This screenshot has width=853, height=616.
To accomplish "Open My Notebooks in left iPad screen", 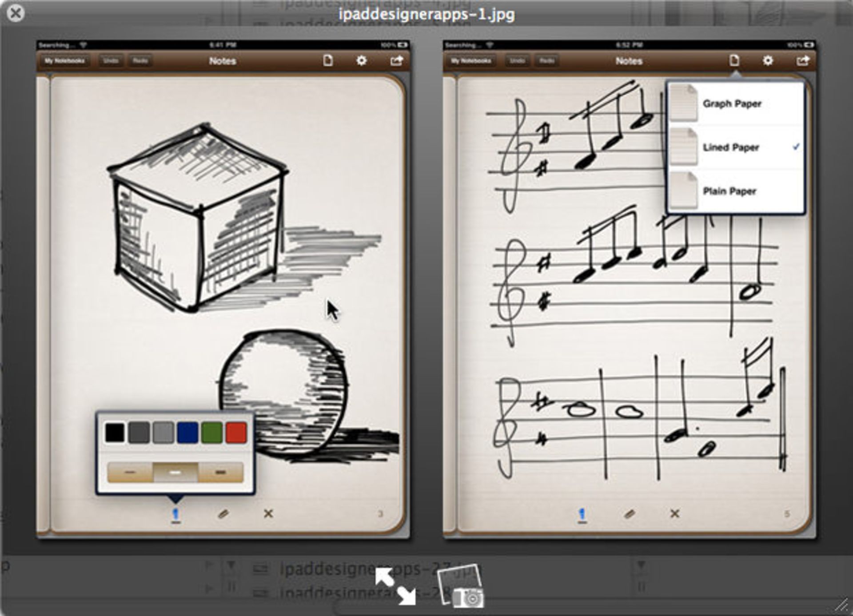I will [x=64, y=61].
